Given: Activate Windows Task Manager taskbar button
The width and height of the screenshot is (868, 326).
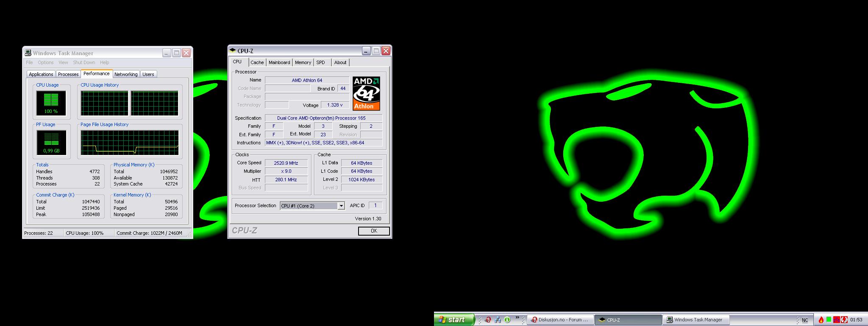Looking at the screenshot, I should point(696,320).
